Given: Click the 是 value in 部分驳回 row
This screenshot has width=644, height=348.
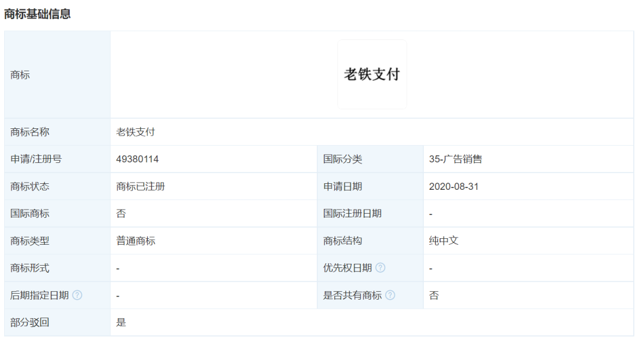Looking at the screenshot, I should click(121, 322).
